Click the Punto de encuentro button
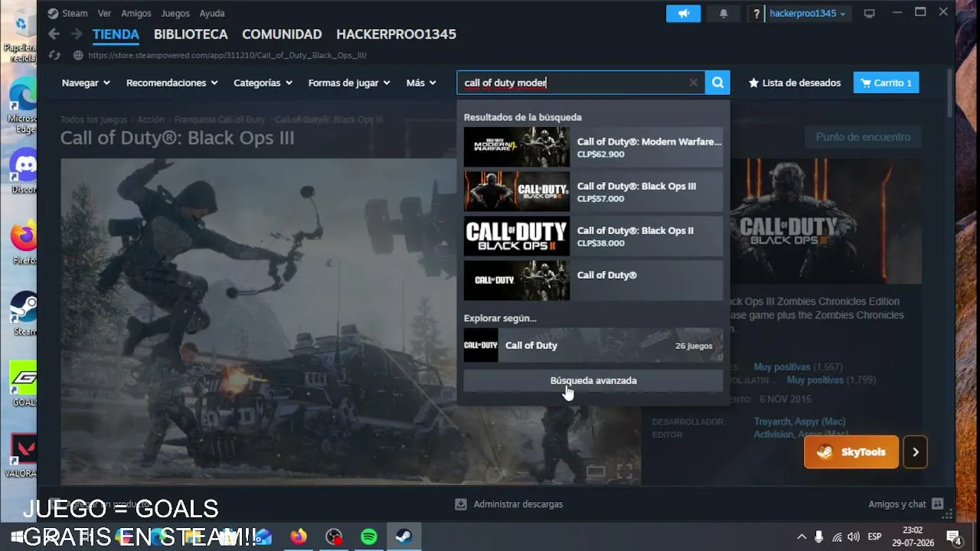This screenshot has width=980, height=551. (863, 137)
